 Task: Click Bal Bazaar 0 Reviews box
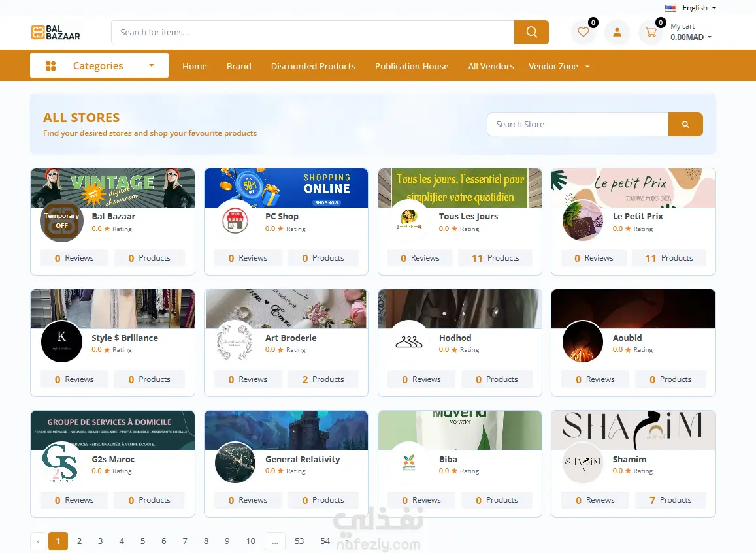coord(74,258)
